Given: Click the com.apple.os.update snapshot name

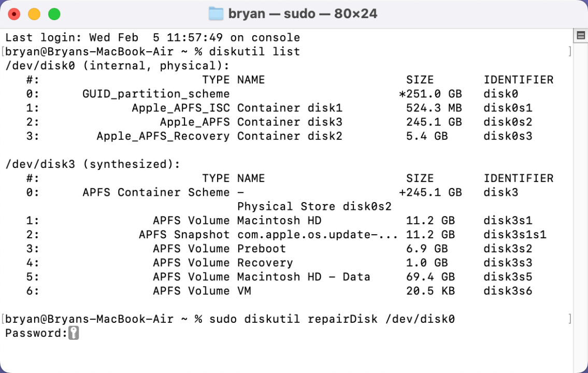Looking at the screenshot, I should click(x=317, y=235).
